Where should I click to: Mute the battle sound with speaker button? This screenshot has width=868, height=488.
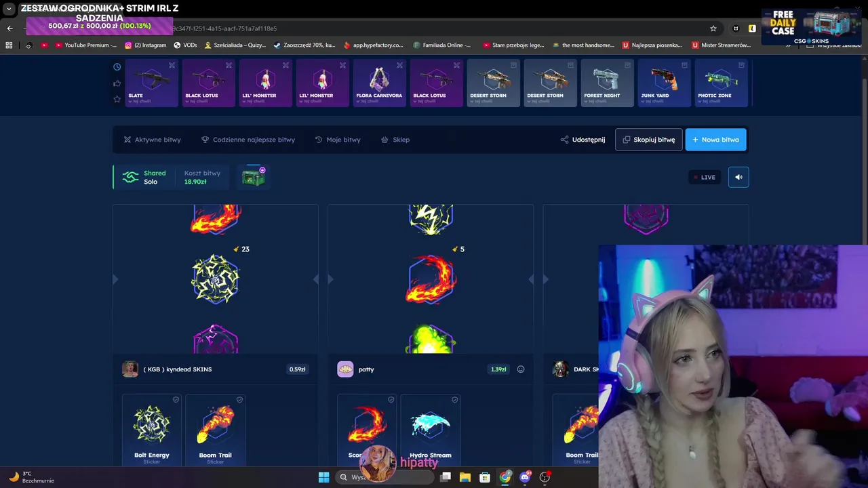coord(738,177)
